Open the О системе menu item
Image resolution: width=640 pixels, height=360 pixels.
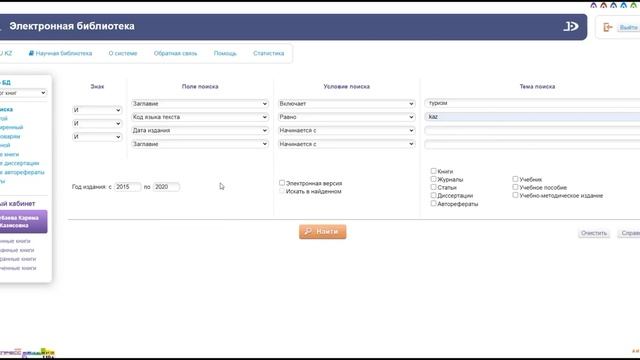(123, 53)
